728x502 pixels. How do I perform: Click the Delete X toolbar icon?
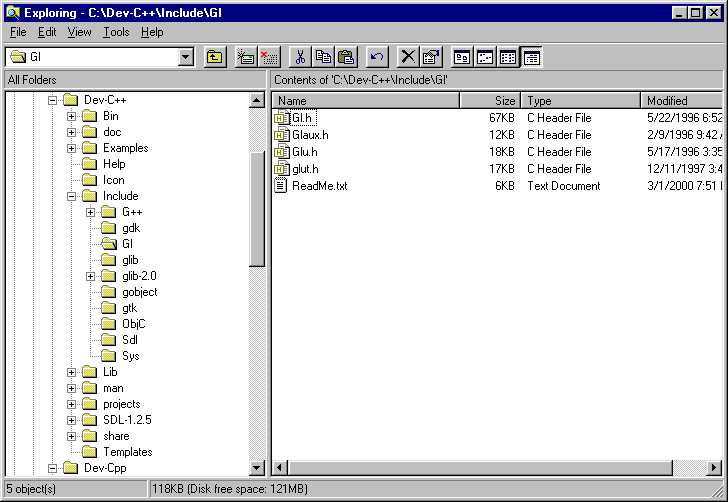(x=408, y=57)
